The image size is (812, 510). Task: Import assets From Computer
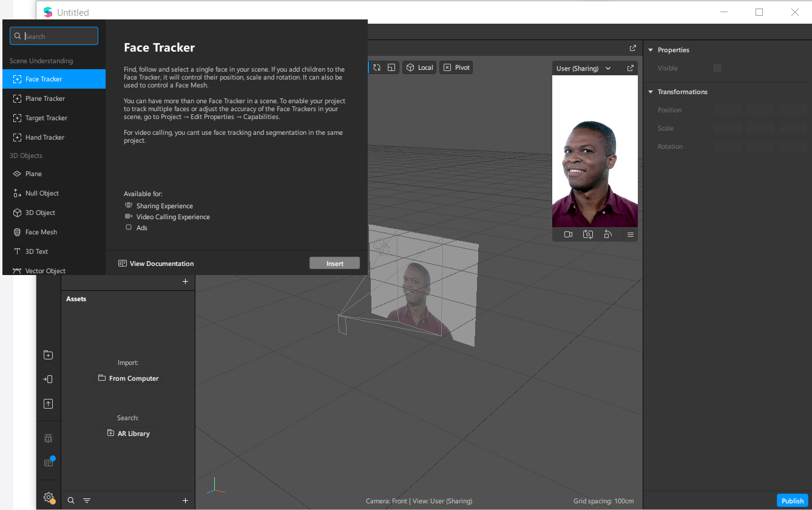pos(128,378)
